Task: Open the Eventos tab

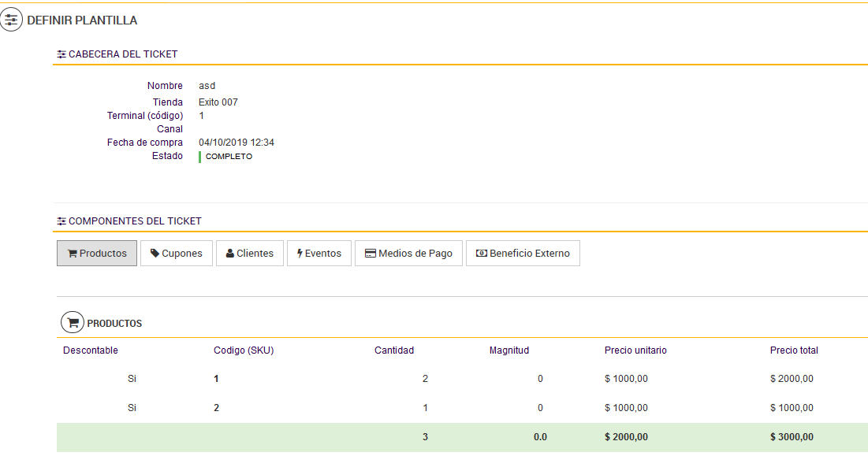Action: [319, 254]
